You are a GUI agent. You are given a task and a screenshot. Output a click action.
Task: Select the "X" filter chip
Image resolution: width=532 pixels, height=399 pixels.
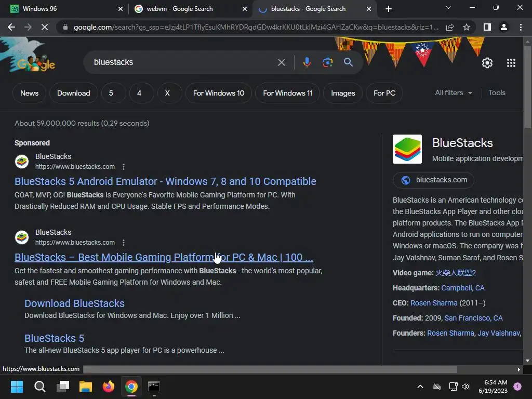coord(170,93)
